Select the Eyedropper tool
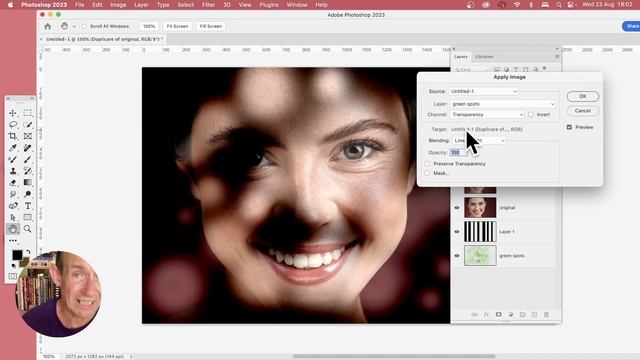 click(x=13, y=148)
